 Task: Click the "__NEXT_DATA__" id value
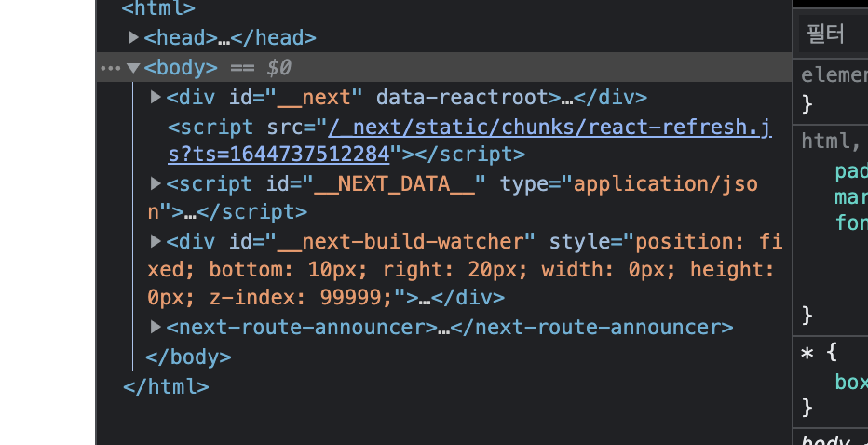393,183
